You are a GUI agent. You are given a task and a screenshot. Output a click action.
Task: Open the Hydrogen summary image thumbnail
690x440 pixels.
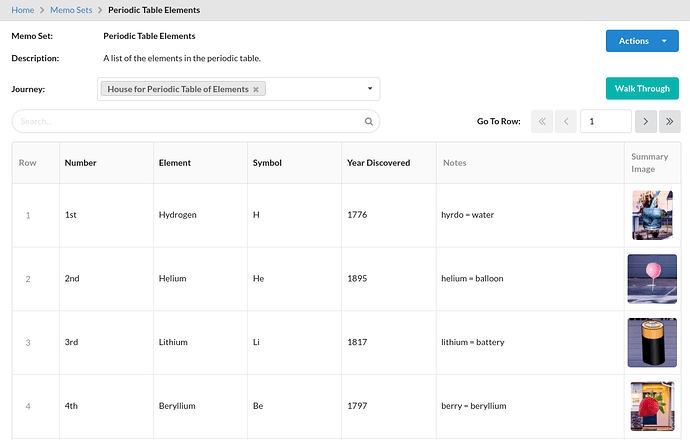[652, 215]
